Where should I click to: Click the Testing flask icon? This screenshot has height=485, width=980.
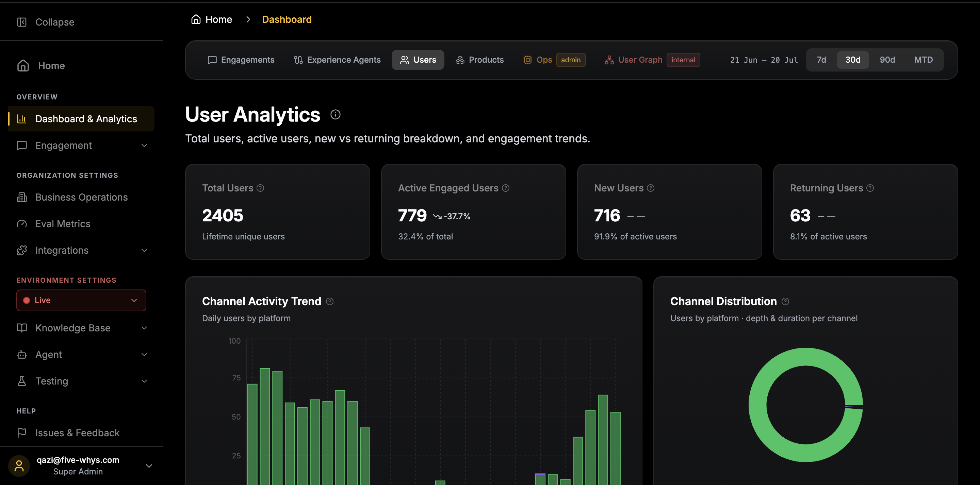click(22, 381)
